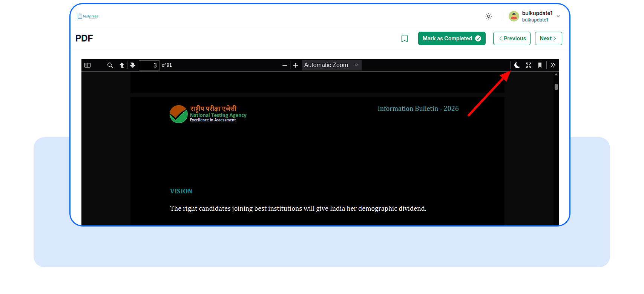Go to the Next lesson

pos(548,38)
